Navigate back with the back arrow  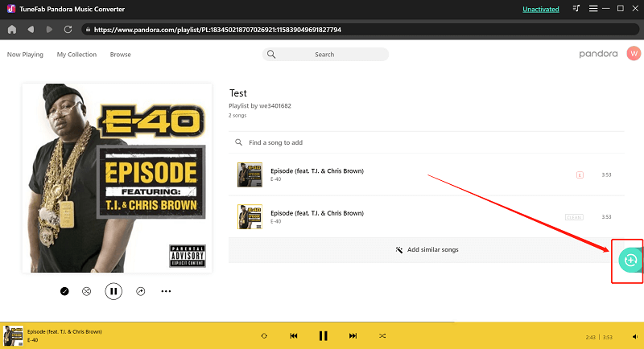click(31, 29)
